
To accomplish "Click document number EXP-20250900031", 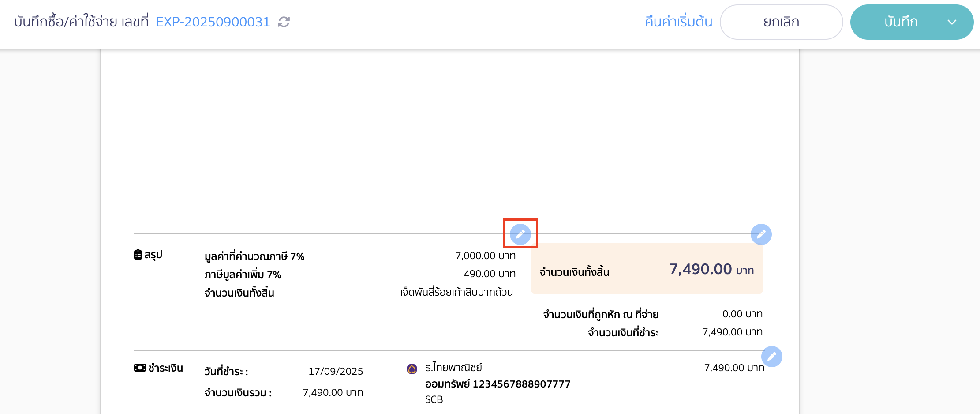I will (x=213, y=22).
